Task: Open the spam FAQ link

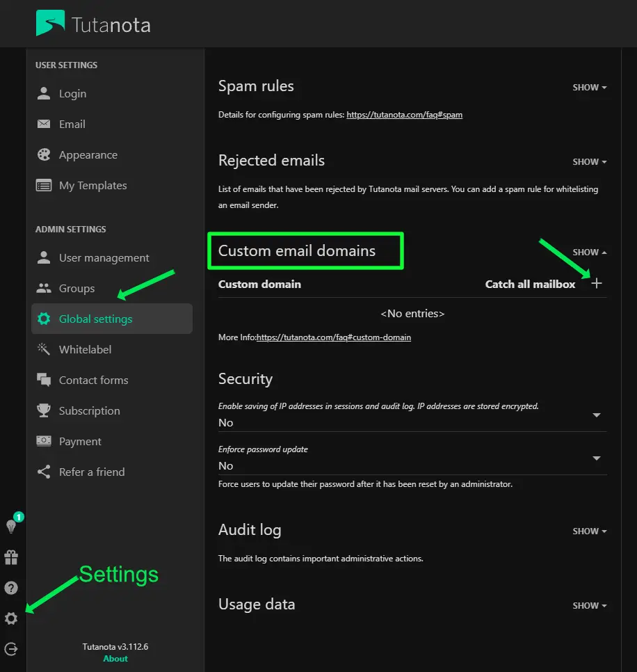Action: coord(405,115)
